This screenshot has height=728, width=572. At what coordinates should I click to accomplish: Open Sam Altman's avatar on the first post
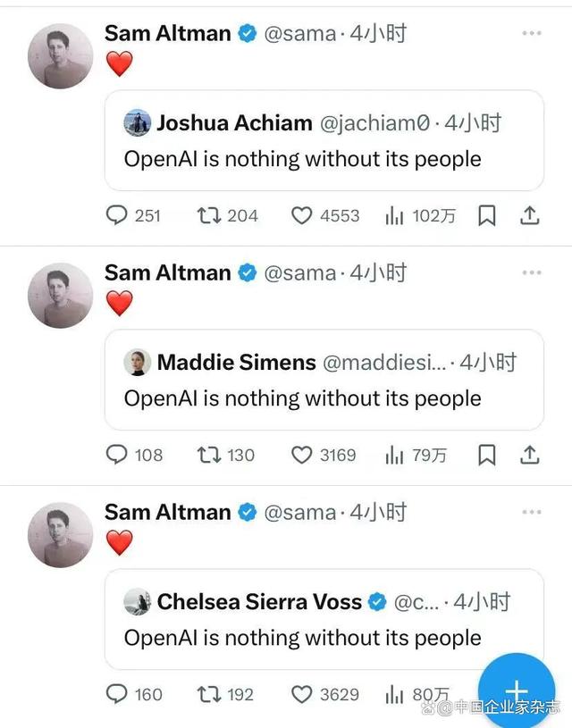tap(61, 56)
